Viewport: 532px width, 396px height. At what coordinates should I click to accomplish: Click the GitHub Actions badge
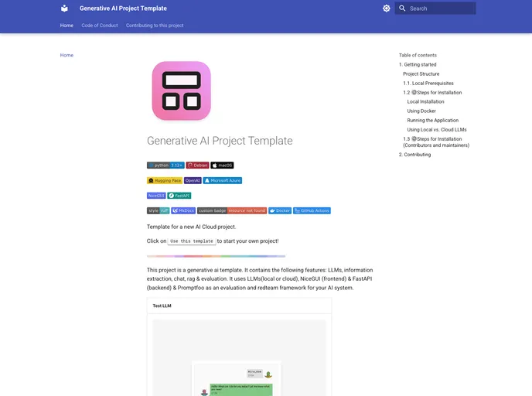(x=312, y=210)
